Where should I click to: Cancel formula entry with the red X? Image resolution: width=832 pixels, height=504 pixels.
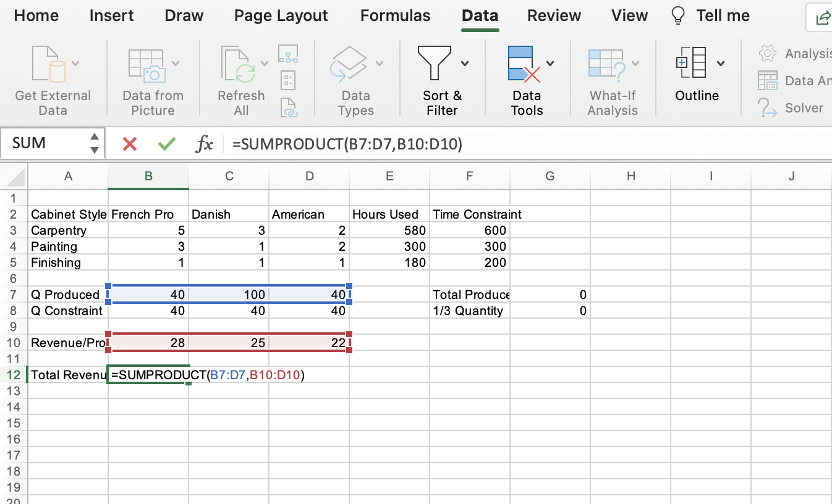click(x=130, y=145)
